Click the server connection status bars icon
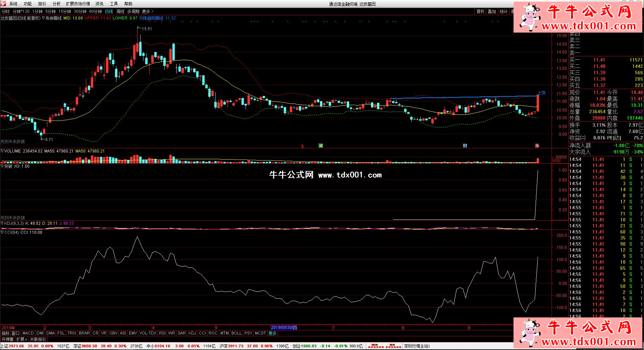 [384, 346]
